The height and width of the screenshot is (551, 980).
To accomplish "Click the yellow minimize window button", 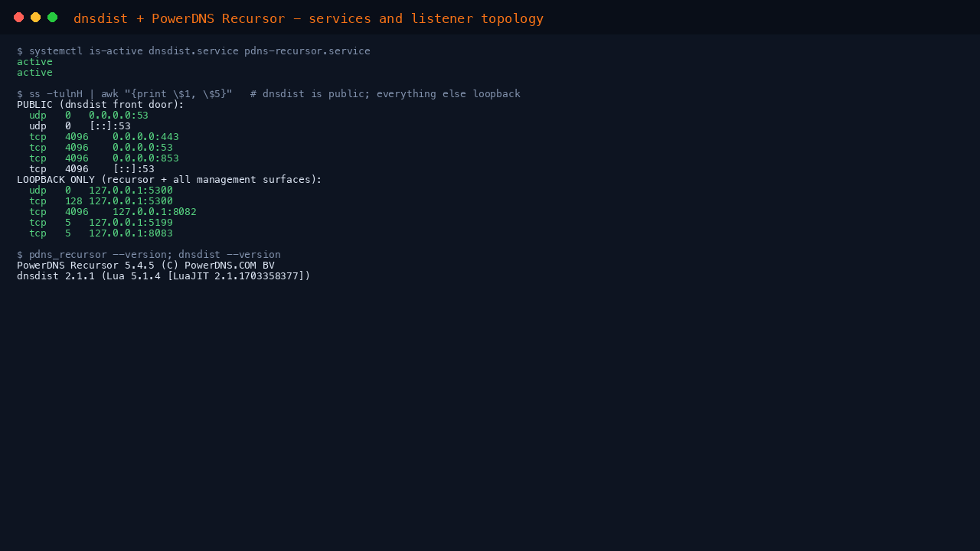I will [36, 18].
